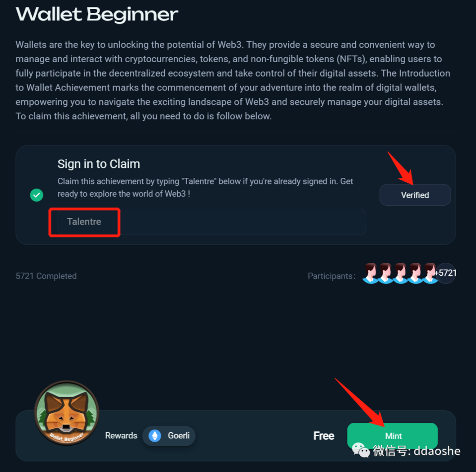Select the second participant avatar
Screen dimensions: 476x472
386,273
